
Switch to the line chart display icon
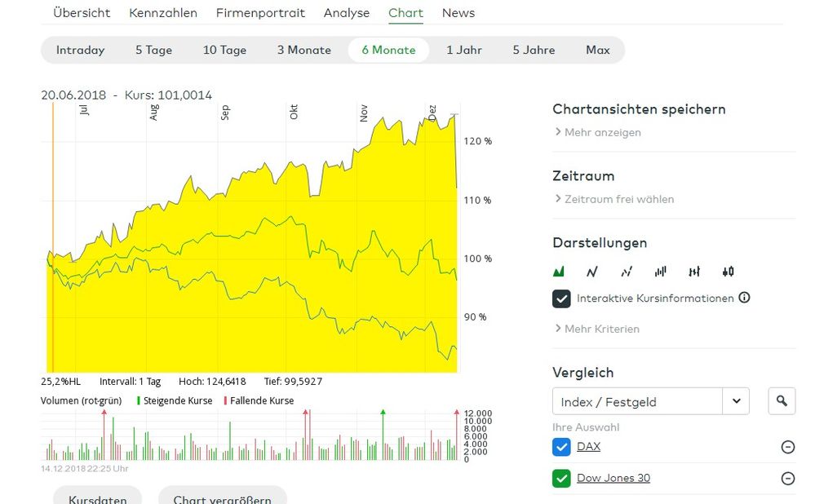click(x=592, y=272)
